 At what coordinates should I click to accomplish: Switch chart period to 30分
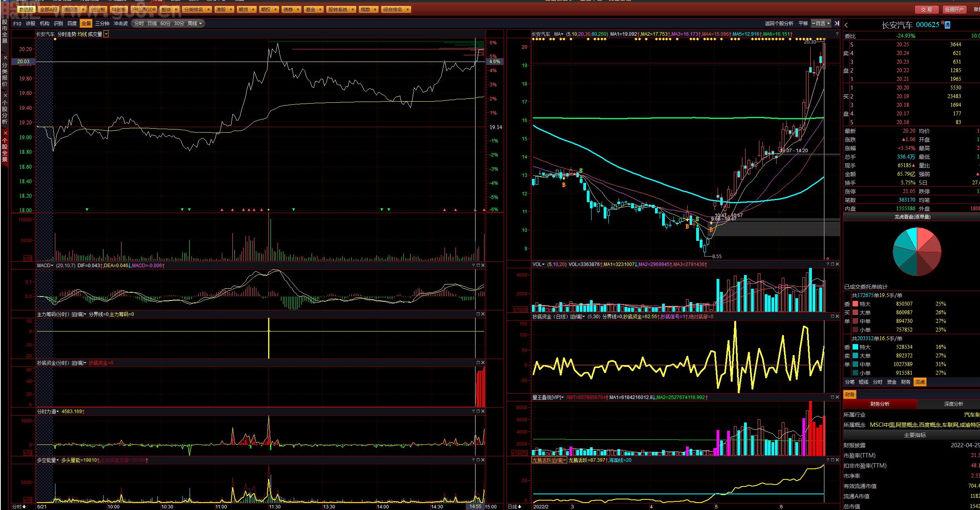[179, 24]
